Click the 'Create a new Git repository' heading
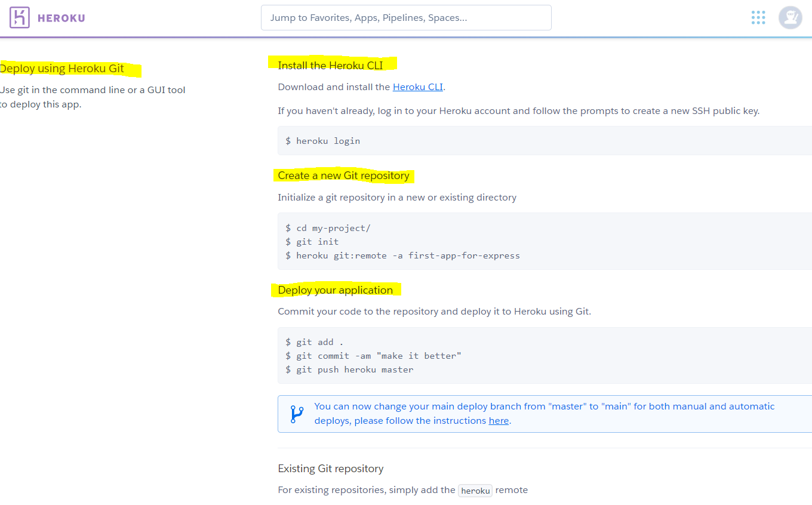The width and height of the screenshot is (812, 505). click(x=343, y=175)
